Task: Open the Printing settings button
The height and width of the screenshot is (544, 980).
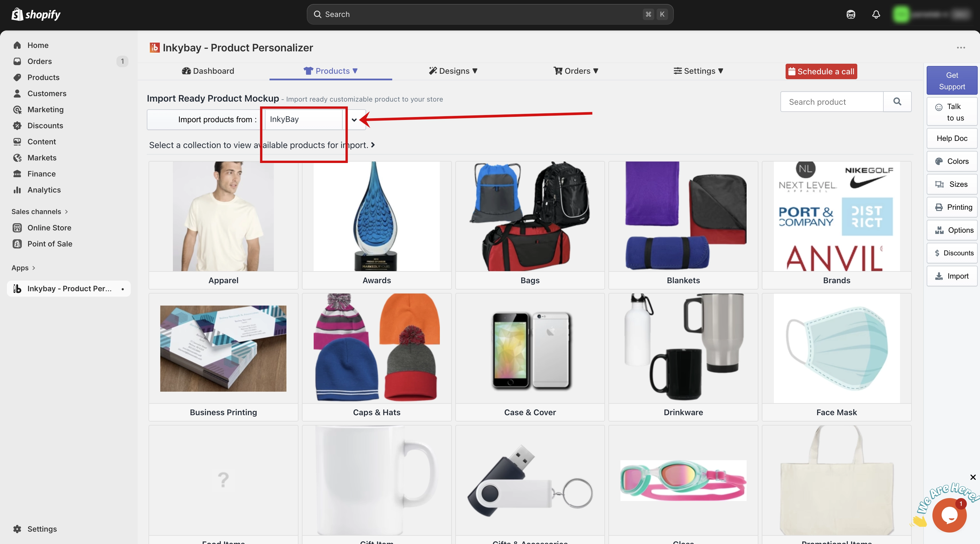Action: click(952, 207)
